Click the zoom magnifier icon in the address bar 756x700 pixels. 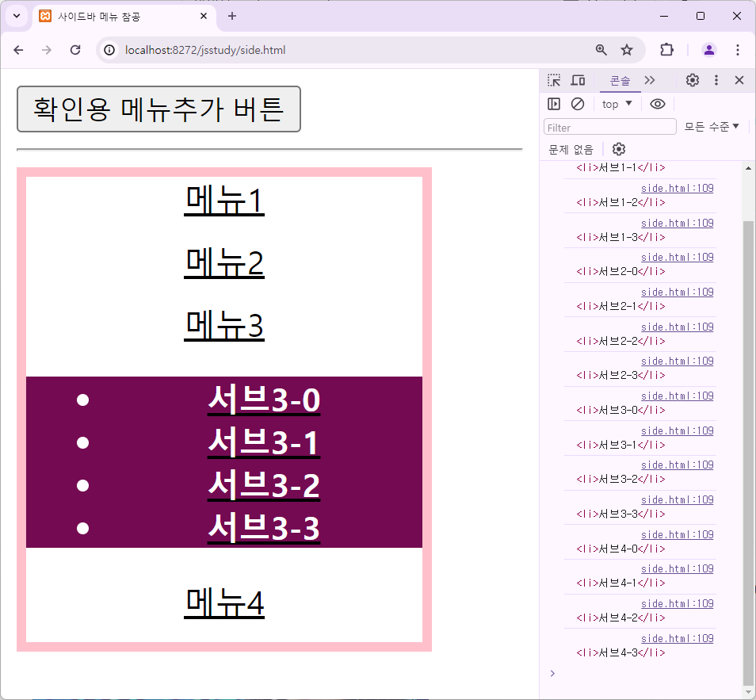coord(601,50)
